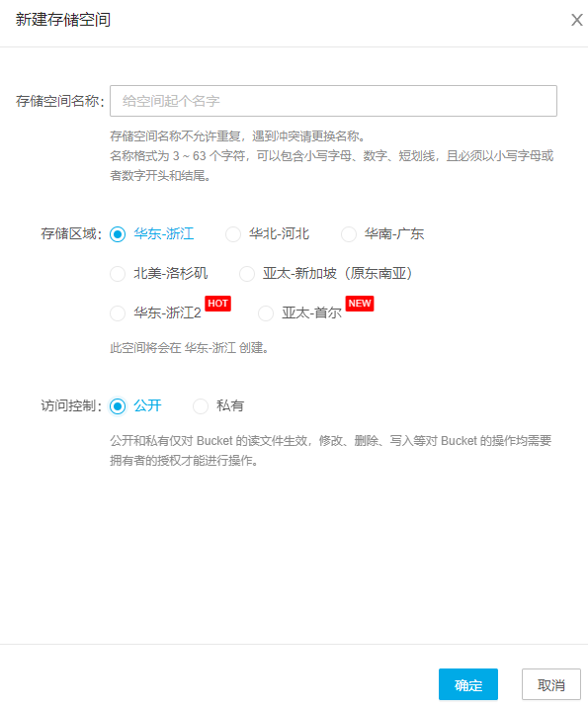
Task: Set access control to 私有
Action: pos(201,406)
